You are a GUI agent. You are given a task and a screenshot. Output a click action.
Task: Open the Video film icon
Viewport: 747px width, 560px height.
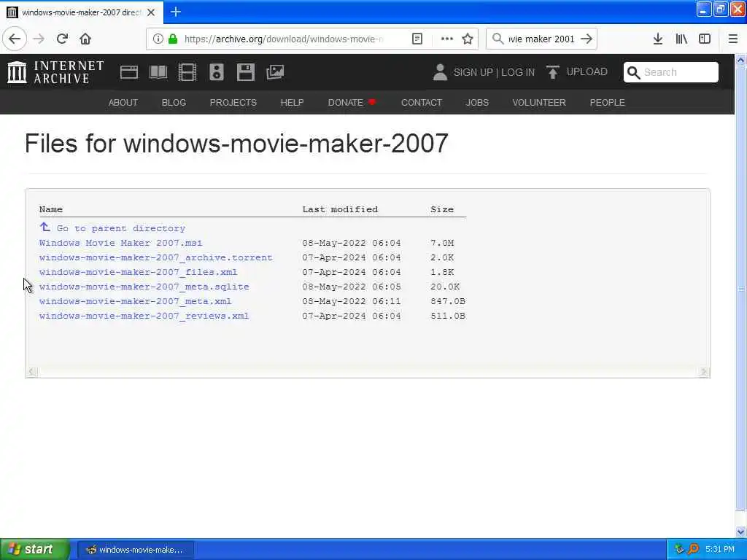[187, 72]
